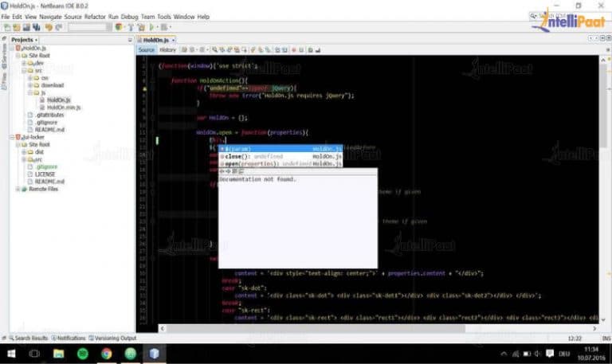Collapse the src folder under HoldOn.js
The image size is (612, 364).
point(24,71)
